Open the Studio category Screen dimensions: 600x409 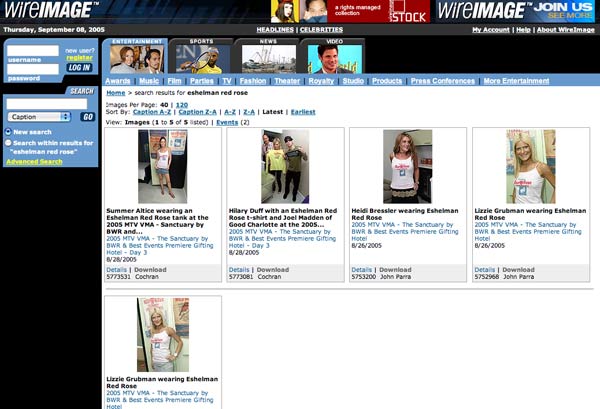[x=353, y=81]
